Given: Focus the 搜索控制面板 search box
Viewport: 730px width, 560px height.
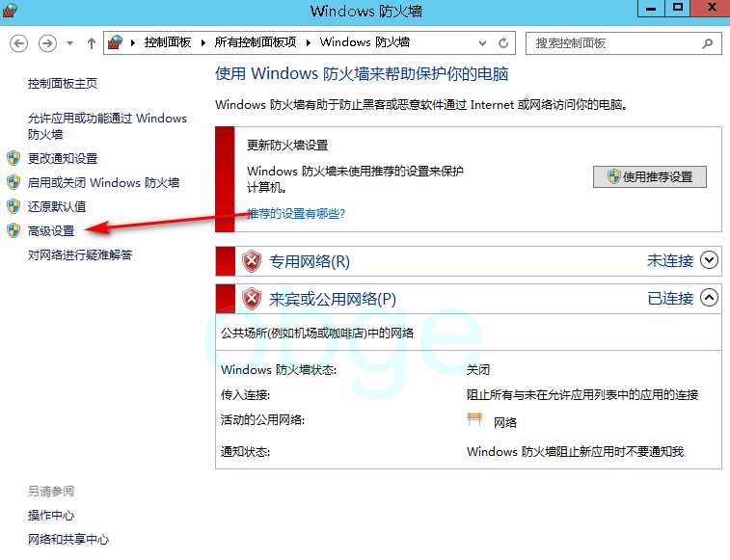Looking at the screenshot, I should (x=624, y=43).
